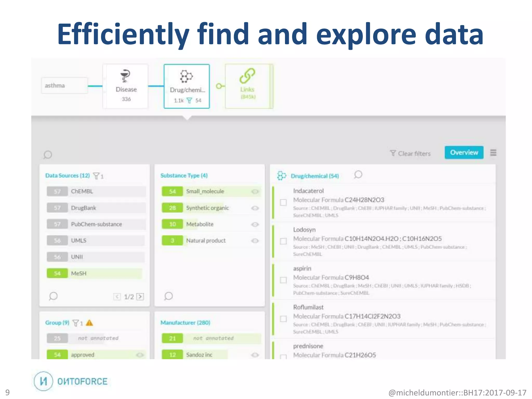Click the asthma search input field

pyautogui.click(x=64, y=85)
